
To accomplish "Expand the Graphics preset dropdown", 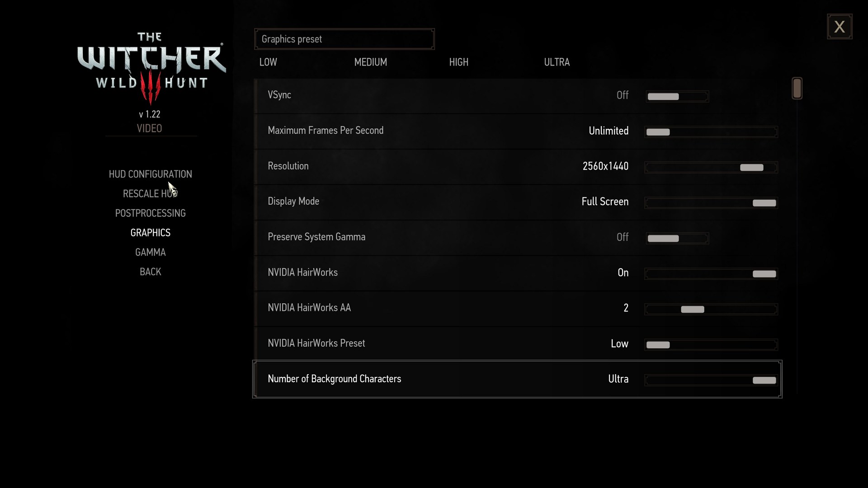I will pos(344,39).
